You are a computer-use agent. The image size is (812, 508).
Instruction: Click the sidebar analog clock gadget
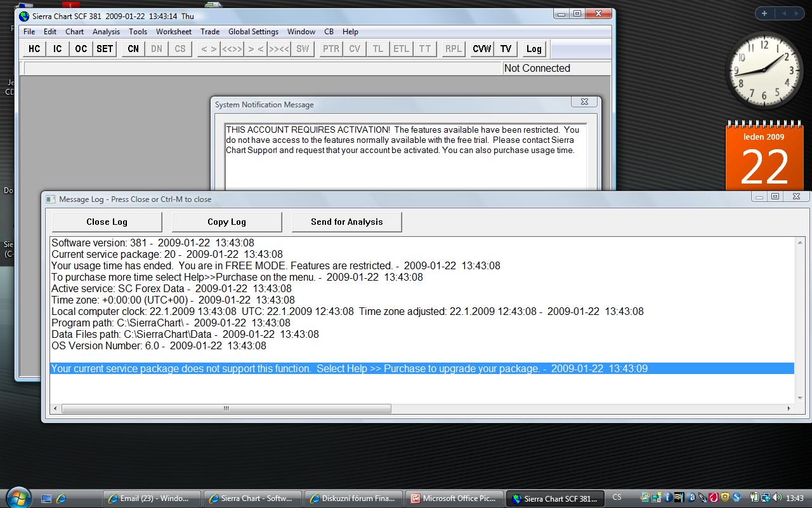click(764, 70)
